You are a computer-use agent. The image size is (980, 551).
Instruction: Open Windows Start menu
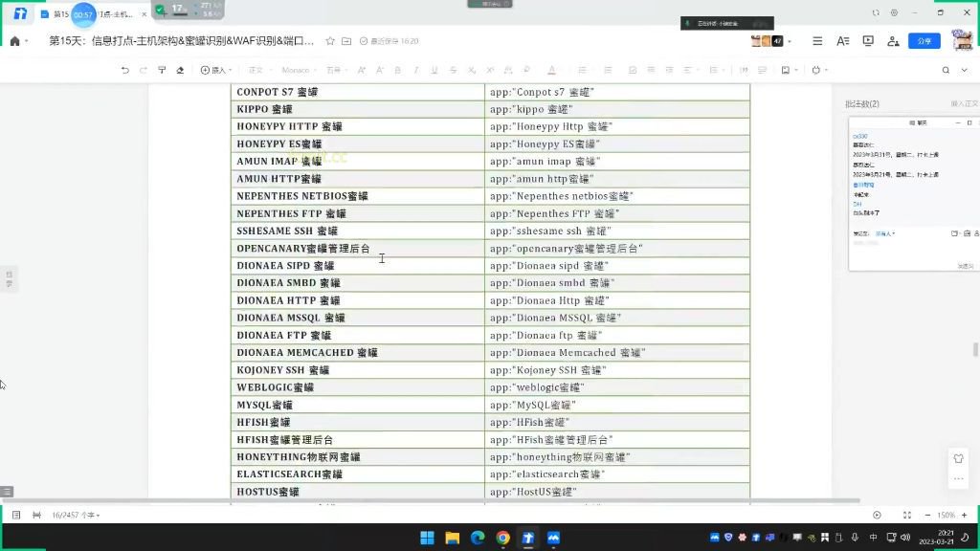tap(427, 538)
